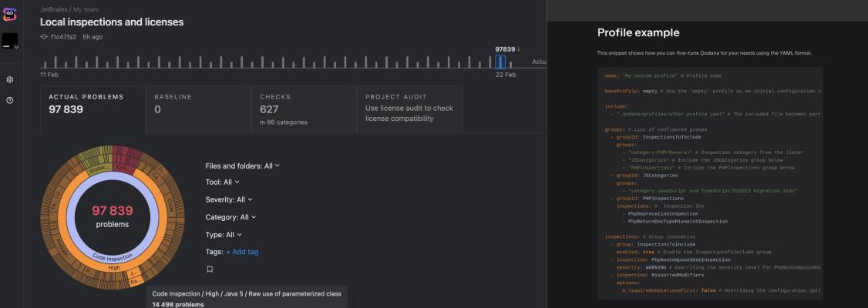
Task: Open the team avatar switcher in sidebar
Action: tap(11, 42)
